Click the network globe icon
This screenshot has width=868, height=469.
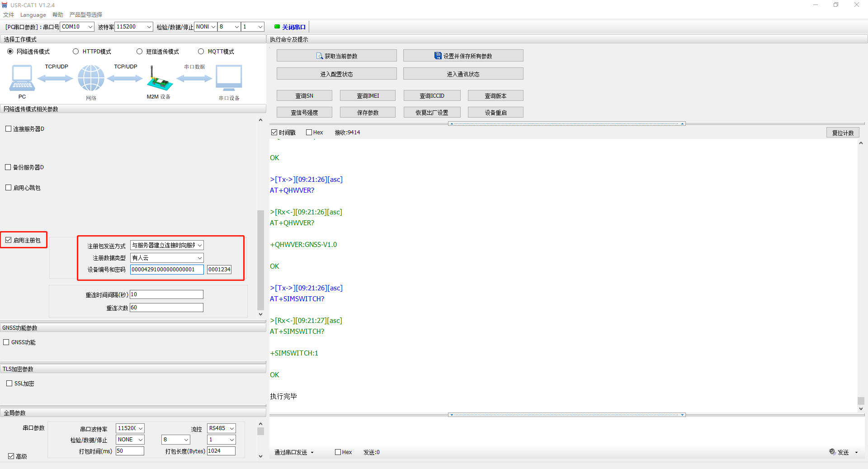91,78
